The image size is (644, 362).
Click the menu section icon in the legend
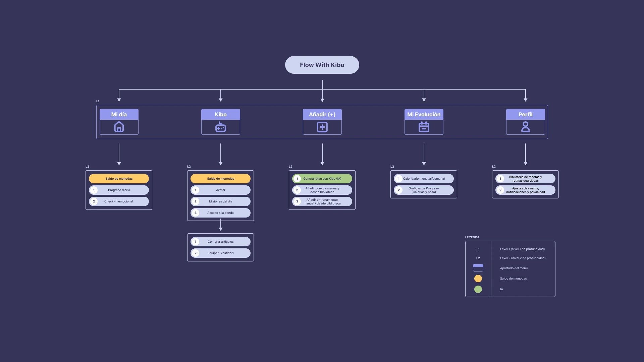pos(478,268)
